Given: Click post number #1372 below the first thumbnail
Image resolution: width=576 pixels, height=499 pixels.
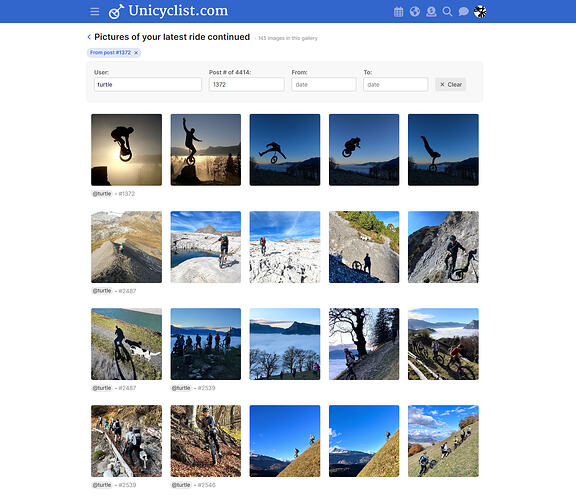Looking at the screenshot, I should [127, 194].
